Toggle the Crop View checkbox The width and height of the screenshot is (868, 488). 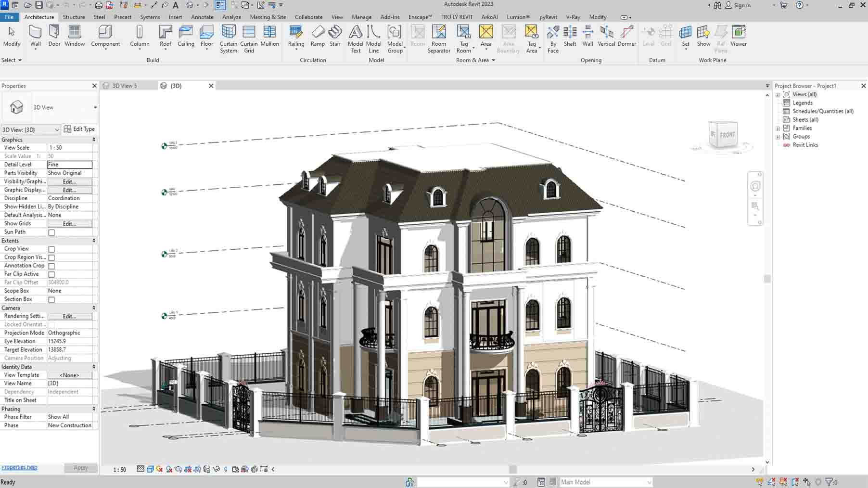[x=51, y=249]
